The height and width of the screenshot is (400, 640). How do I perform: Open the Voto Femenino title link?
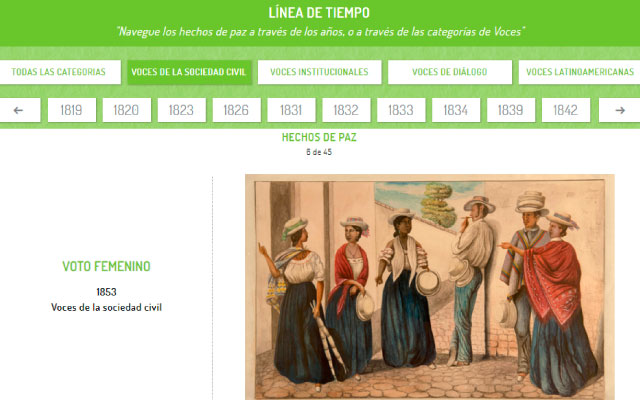point(107,267)
